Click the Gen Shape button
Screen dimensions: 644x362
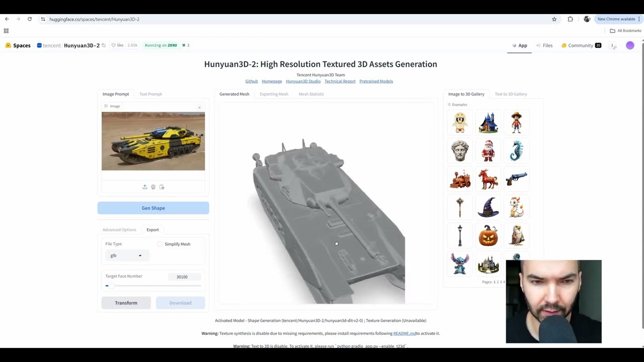tap(153, 208)
